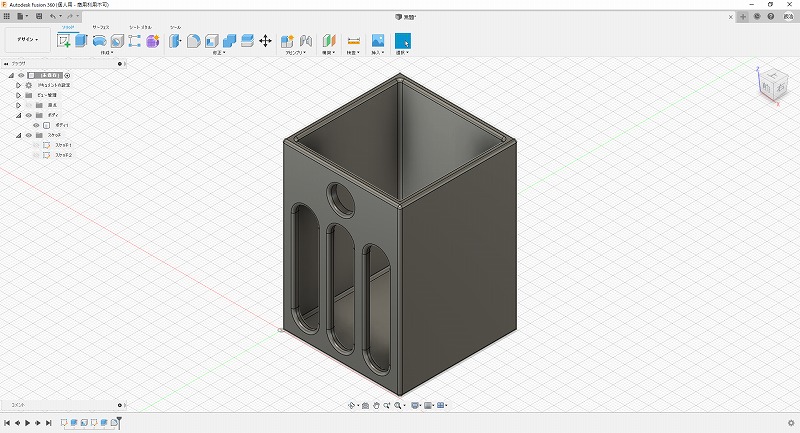800x433 pixels.
Task: Click the Save disk icon
Action: 38,17
